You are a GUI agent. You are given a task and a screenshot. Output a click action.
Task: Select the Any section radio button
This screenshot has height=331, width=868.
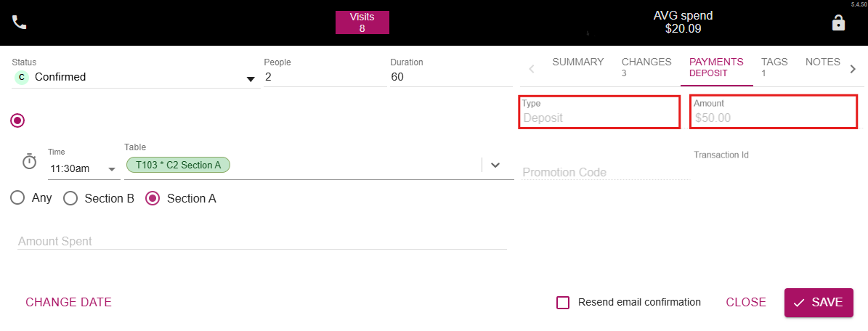tap(17, 198)
